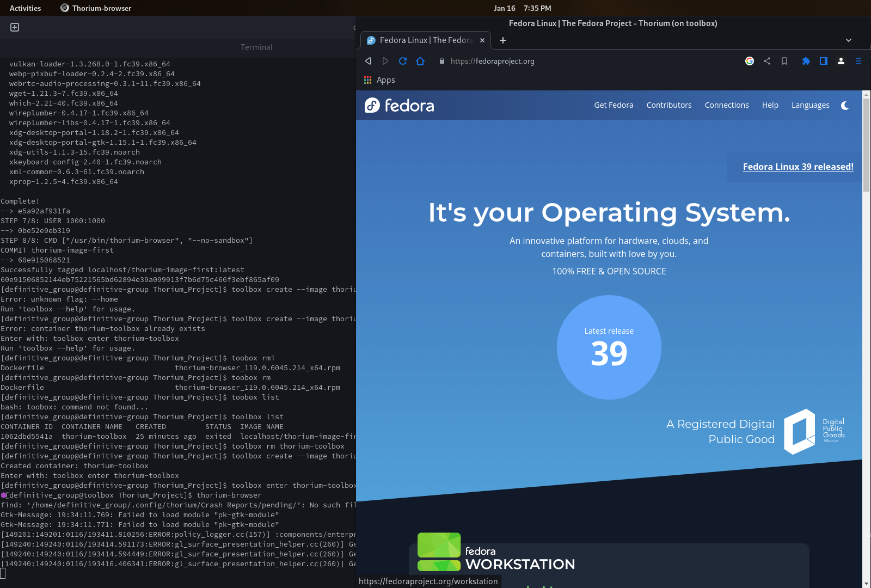The image size is (871, 588).
Task: Share this page via share icon
Action: click(x=767, y=61)
